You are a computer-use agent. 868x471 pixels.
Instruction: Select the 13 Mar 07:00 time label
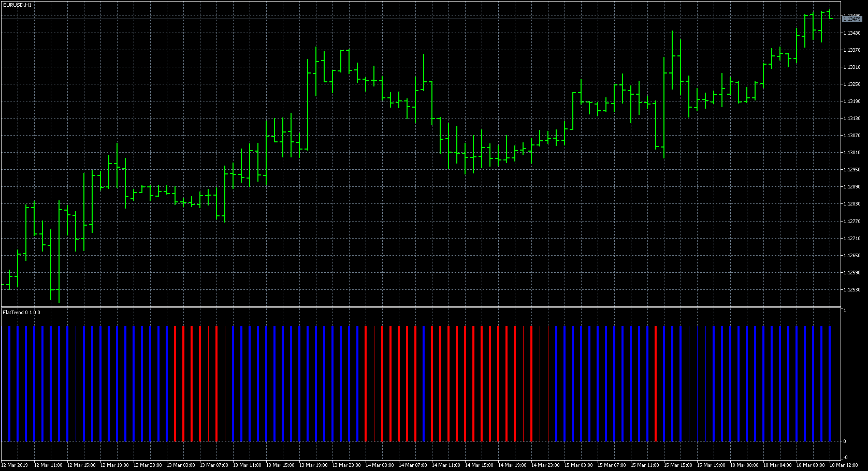pos(214,465)
